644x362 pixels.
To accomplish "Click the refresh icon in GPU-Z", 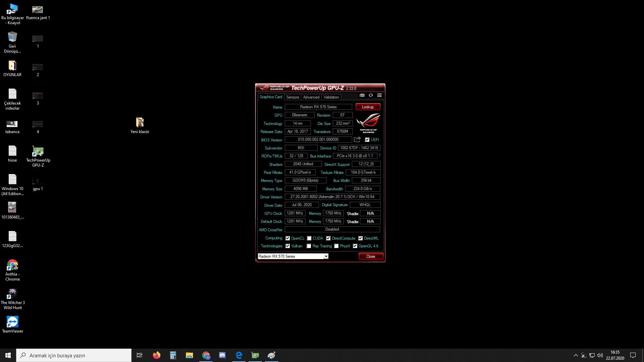I will coord(371,96).
